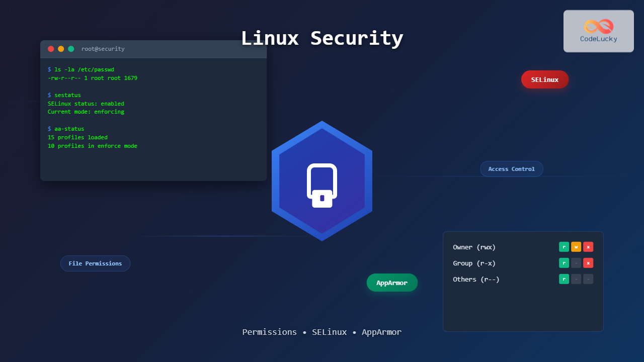Toggle the Others read permission box
This screenshot has width=644, height=362.
pos(564,279)
